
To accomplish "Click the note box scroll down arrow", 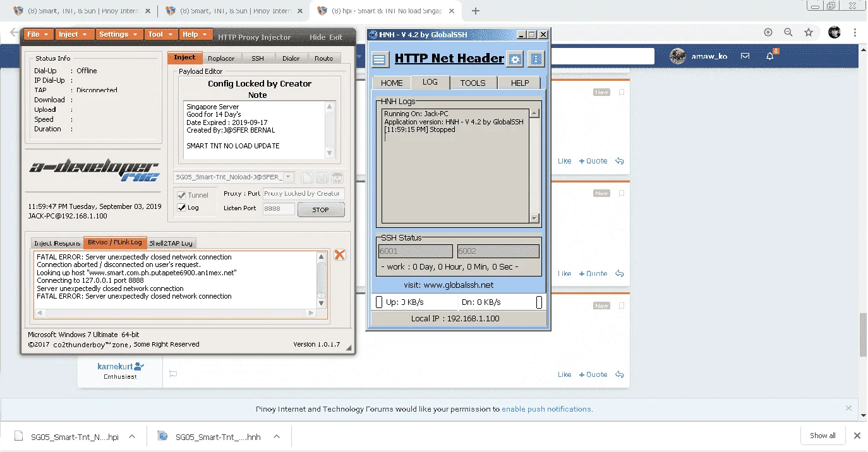I will [x=329, y=153].
